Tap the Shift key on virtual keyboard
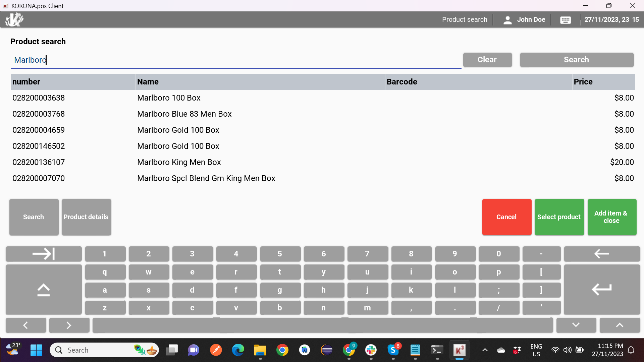This screenshot has width=644, height=362. pos(44,290)
